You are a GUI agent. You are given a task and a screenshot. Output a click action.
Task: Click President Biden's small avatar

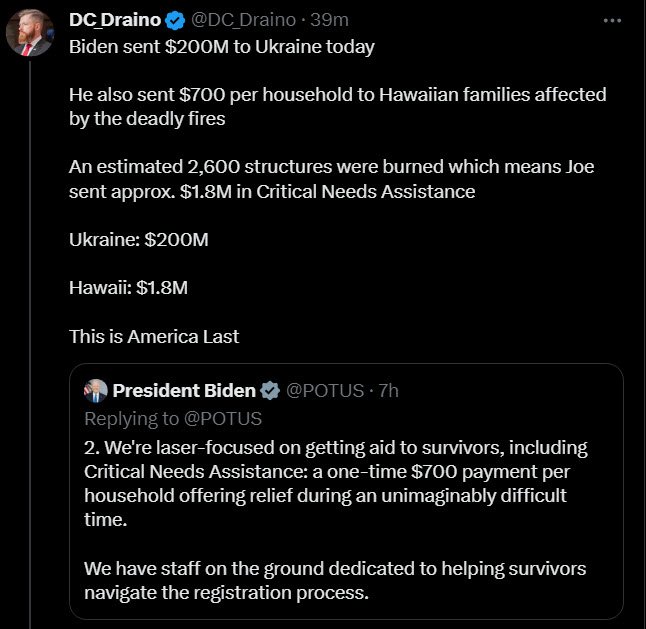coord(96,390)
